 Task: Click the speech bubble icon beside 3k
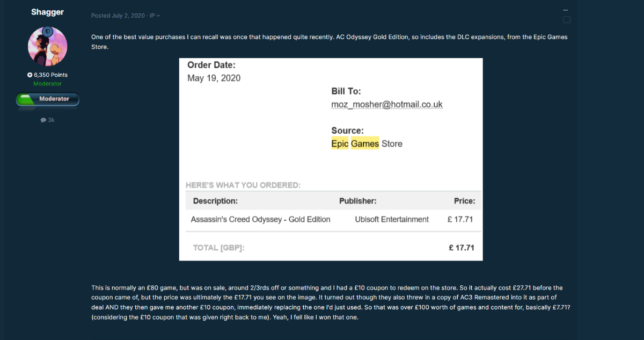tap(43, 120)
